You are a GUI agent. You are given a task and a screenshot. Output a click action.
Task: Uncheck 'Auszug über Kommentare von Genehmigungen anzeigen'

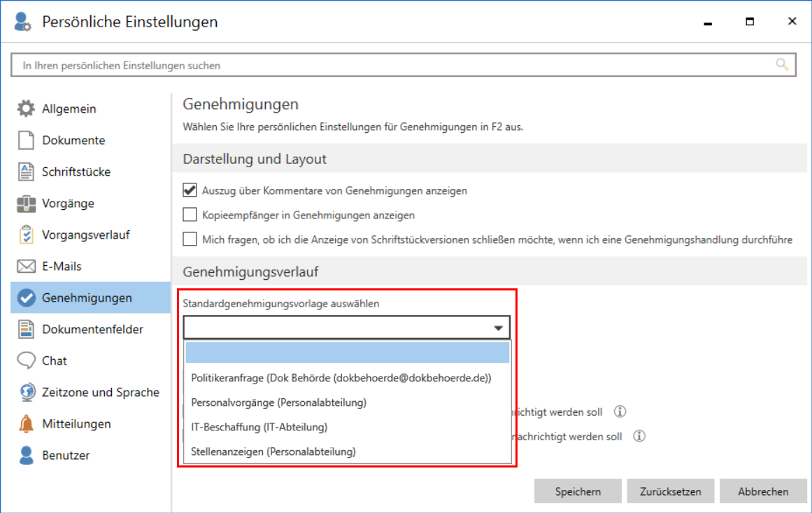[x=190, y=190]
